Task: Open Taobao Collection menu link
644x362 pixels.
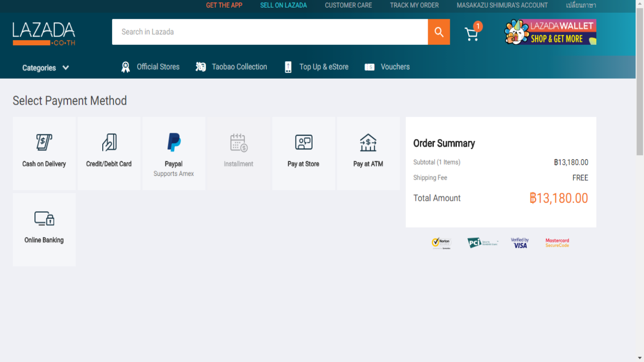Action: point(239,67)
